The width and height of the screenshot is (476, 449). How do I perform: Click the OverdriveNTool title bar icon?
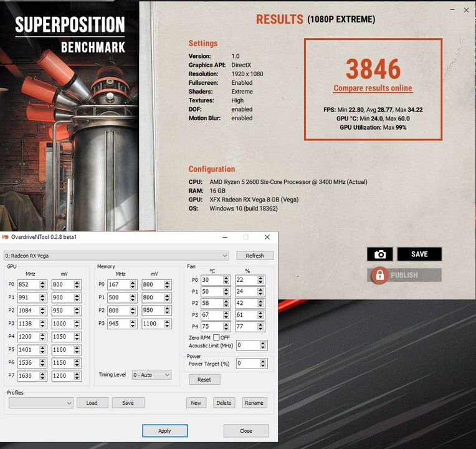(x=5, y=237)
